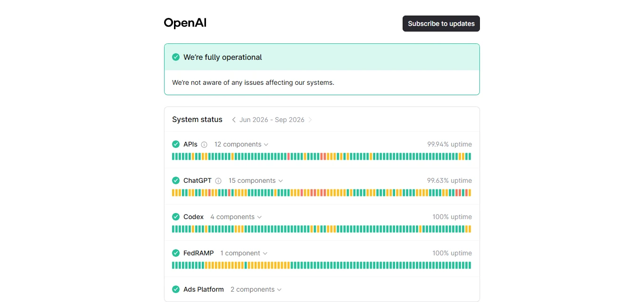Click the FedRAMP component name
Image resolution: width=644 pixels, height=302 pixels.
pyautogui.click(x=198, y=253)
